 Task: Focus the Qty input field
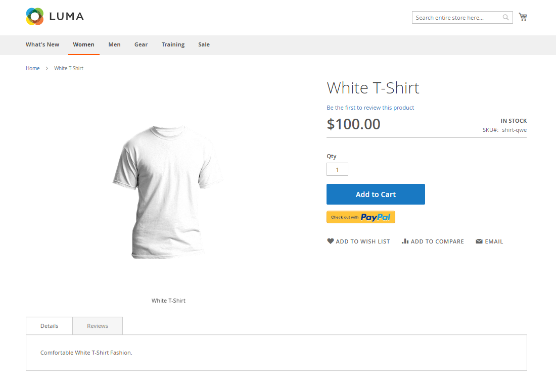tap(337, 169)
